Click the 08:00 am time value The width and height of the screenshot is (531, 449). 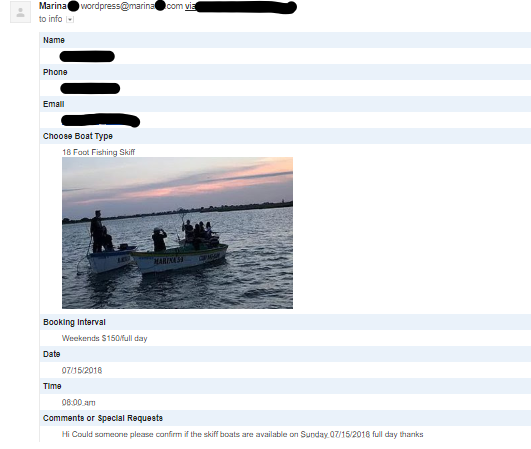[79, 402]
